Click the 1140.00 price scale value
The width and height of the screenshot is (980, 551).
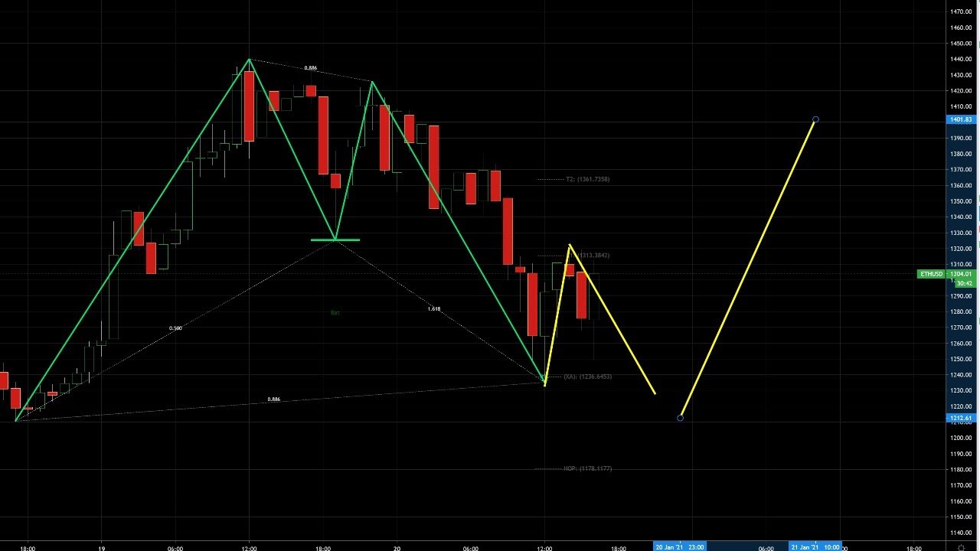(961, 533)
